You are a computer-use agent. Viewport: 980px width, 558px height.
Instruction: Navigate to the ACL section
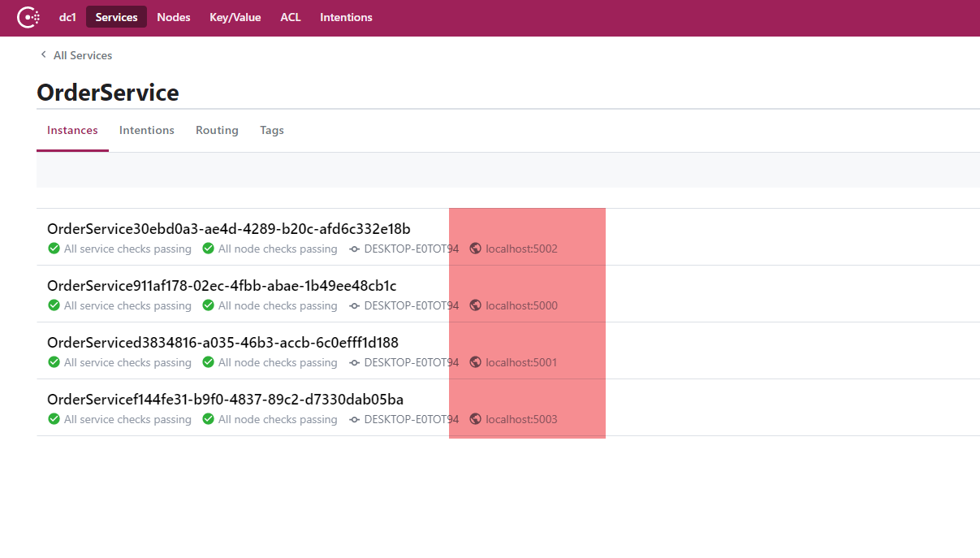[291, 17]
